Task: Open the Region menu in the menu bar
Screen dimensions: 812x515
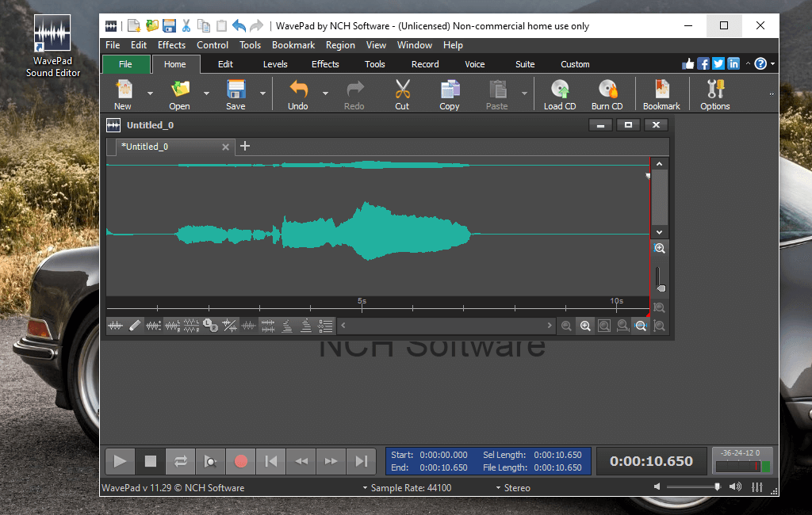Action: coord(340,45)
